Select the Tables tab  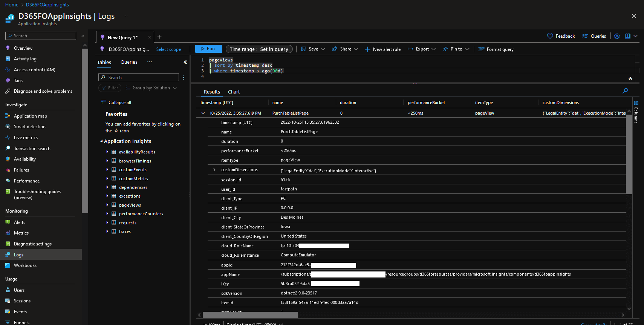(x=104, y=63)
